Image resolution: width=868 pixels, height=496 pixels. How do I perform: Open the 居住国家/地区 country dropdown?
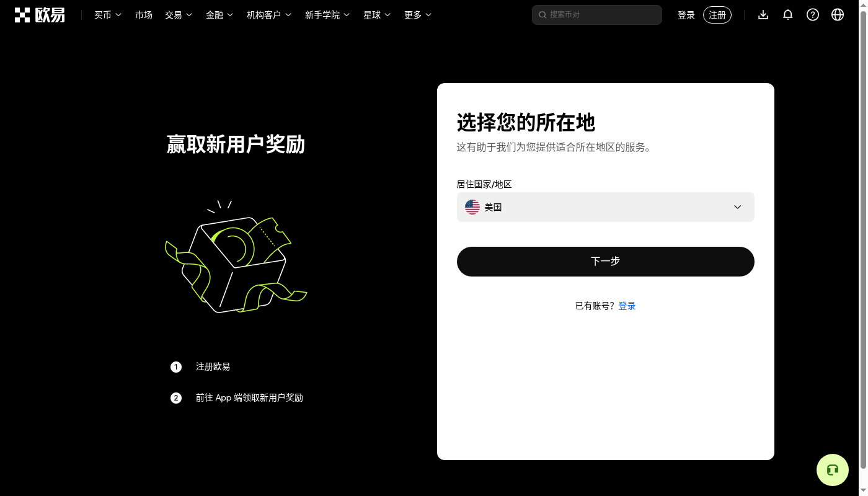point(606,207)
